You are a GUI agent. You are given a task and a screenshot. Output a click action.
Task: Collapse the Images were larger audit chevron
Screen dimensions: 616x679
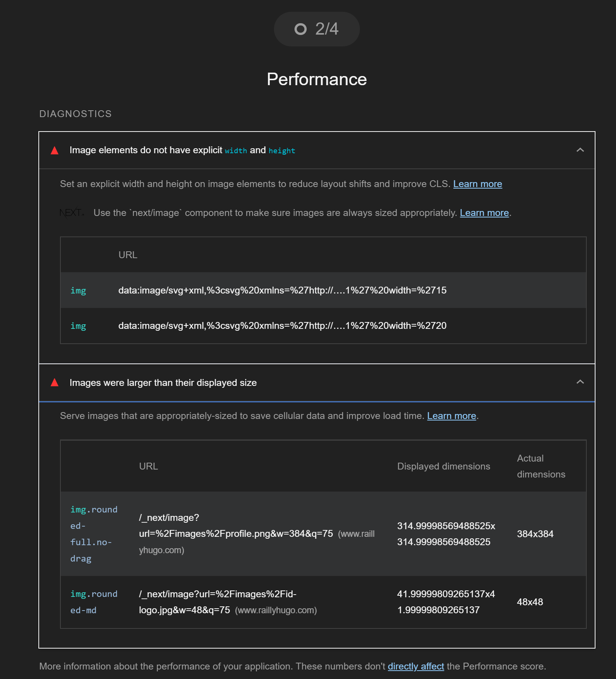coord(580,382)
